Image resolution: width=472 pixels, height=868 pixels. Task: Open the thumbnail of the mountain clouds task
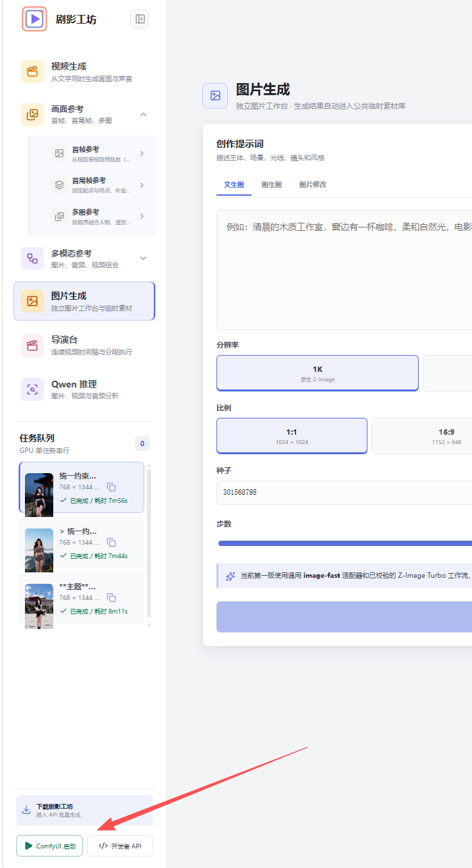(39, 551)
